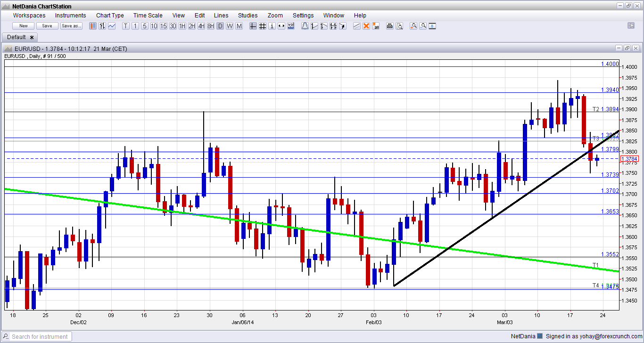
Task: Select the candlestick chart type icon
Action: [x=93, y=26]
